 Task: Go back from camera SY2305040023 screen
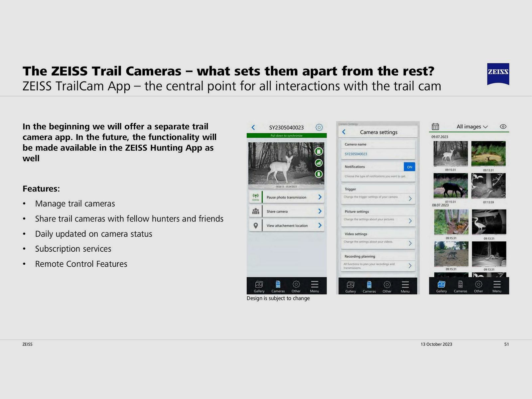click(253, 127)
